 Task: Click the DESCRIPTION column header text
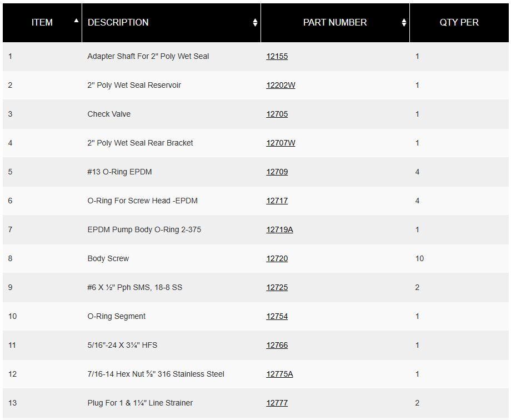[x=118, y=23]
